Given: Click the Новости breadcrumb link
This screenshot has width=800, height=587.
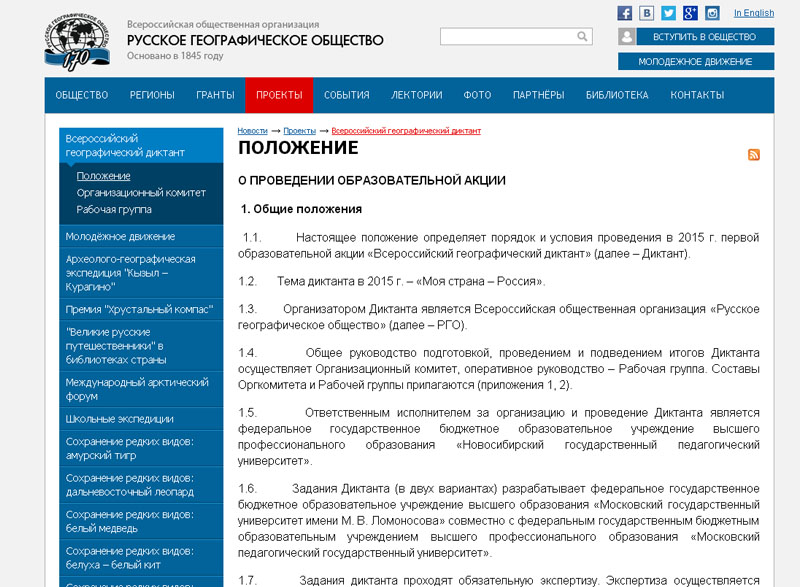Looking at the screenshot, I should 253,131.
